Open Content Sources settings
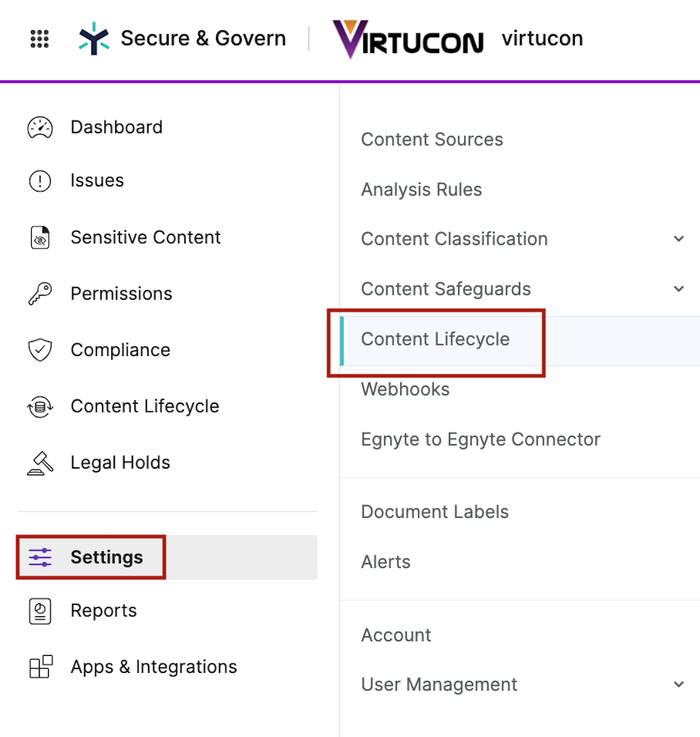 (x=432, y=139)
